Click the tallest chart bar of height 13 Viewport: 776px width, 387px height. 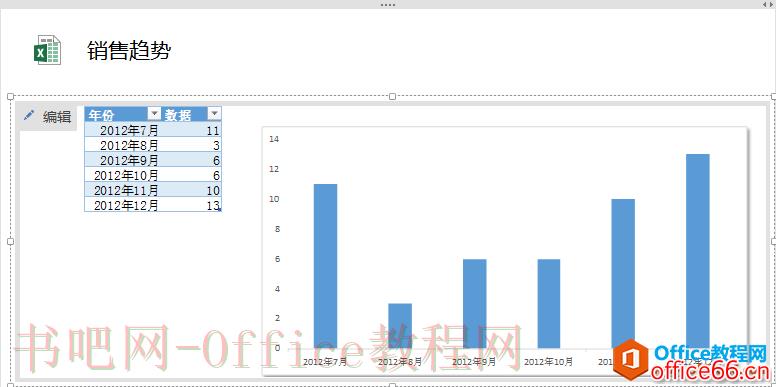tap(698, 251)
